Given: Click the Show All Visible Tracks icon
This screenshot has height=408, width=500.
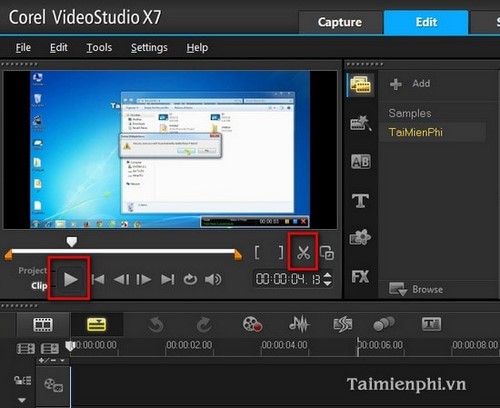Looking at the screenshot, I should 26,349.
